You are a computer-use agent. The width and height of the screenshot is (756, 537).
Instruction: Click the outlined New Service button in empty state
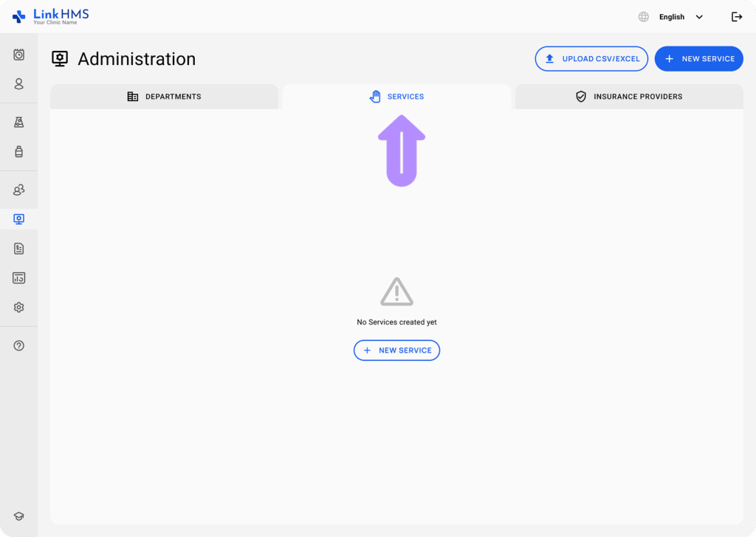[396, 350]
